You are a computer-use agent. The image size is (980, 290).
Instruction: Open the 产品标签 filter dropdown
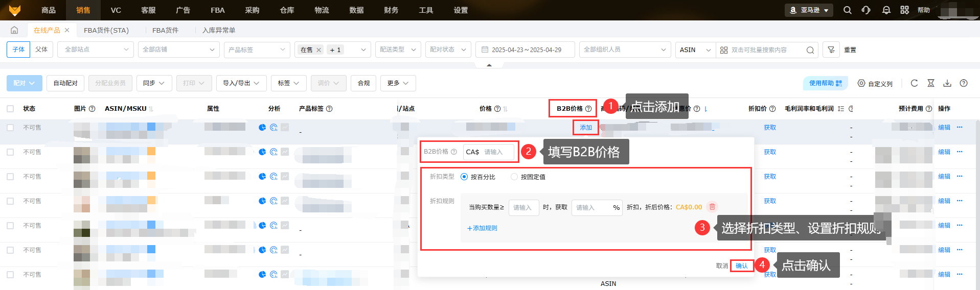257,50
